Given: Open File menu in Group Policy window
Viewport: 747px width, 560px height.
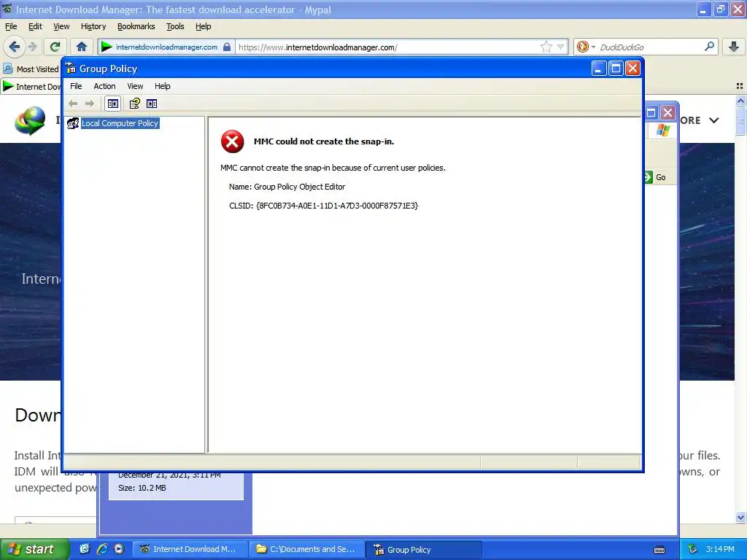Looking at the screenshot, I should click(76, 86).
